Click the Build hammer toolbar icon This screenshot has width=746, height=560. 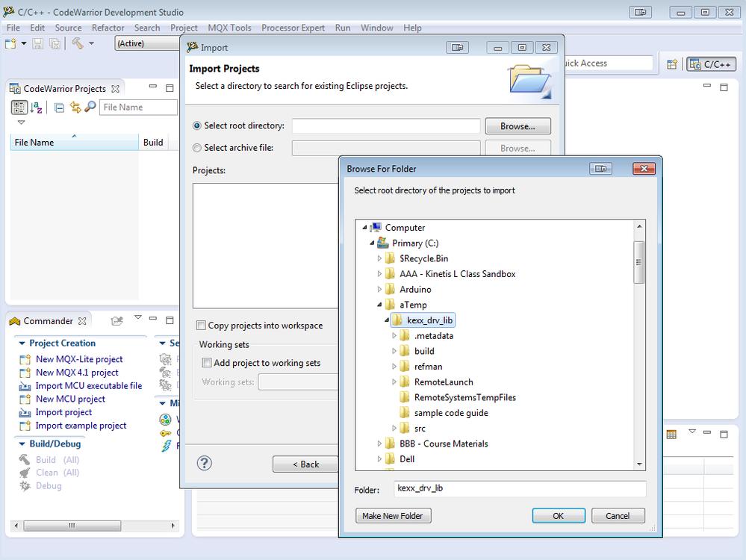click(78, 44)
